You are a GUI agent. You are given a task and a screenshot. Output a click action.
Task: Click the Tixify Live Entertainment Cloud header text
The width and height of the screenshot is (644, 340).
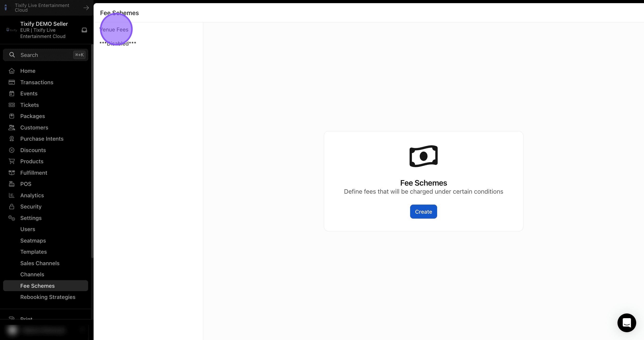point(42,8)
